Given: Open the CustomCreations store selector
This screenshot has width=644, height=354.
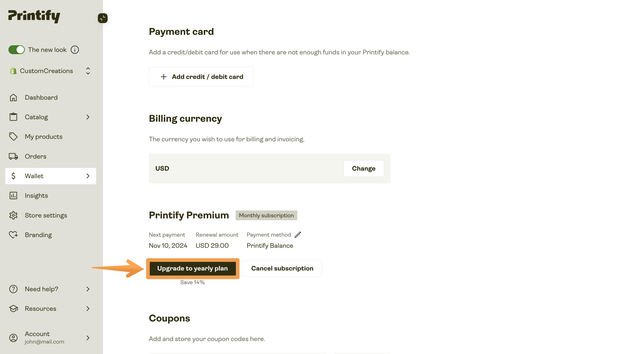Looking at the screenshot, I should [50, 71].
